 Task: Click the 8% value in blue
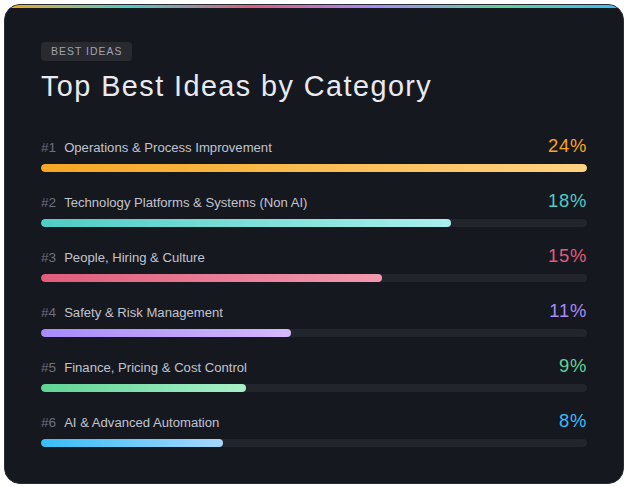pos(572,421)
